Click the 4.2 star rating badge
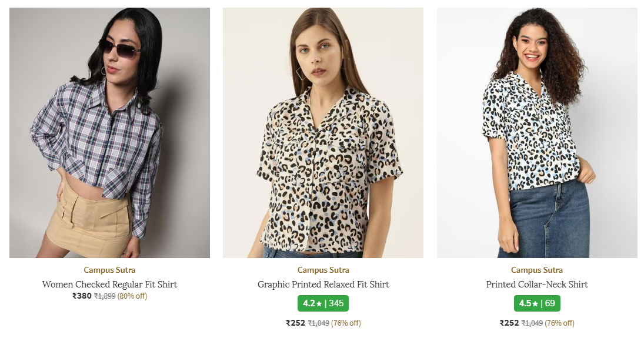The width and height of the screenshot is (644, 348). [x=323, y=303]
